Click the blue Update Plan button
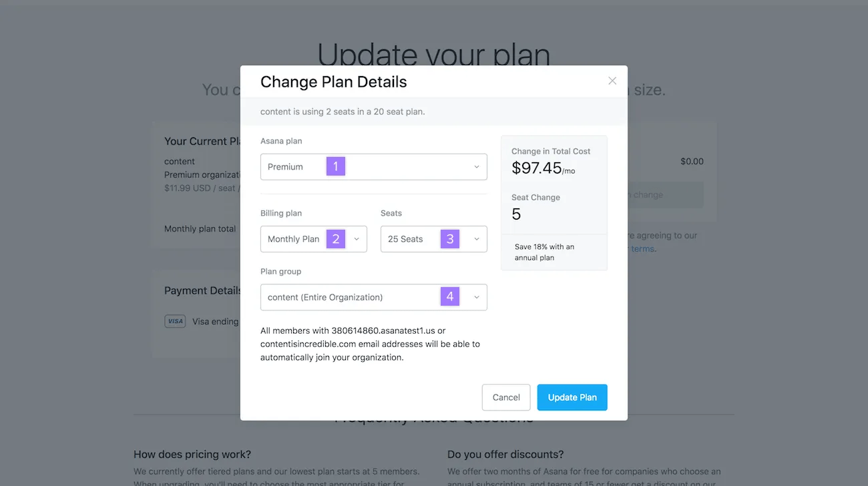 pos(572,397)
